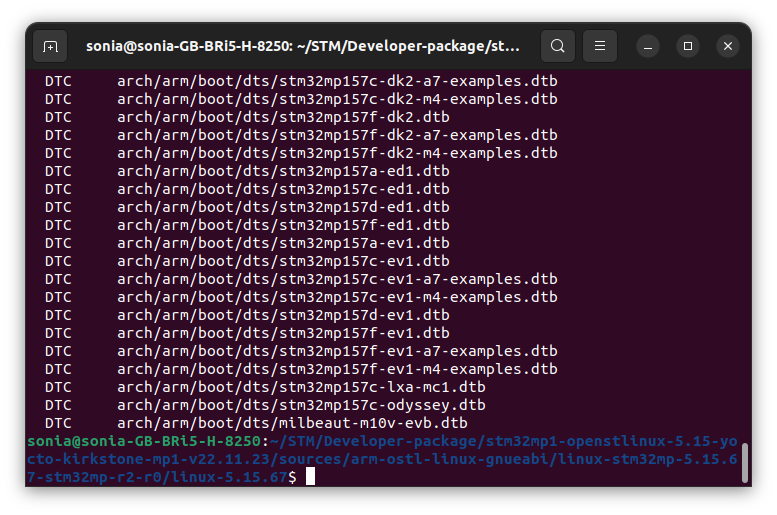Image resolution: width=777 pixels, height=515 pixels.
Task: Click the terminal cursor at the prompt
Action: click(310, 476)
